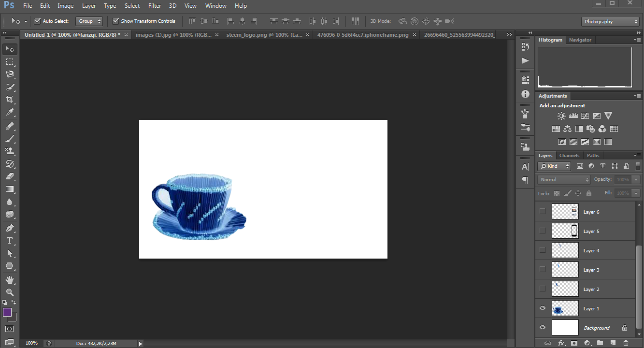Add Curves adjustment
This screenshot has width=644, height=348.
tap(585, 116)
